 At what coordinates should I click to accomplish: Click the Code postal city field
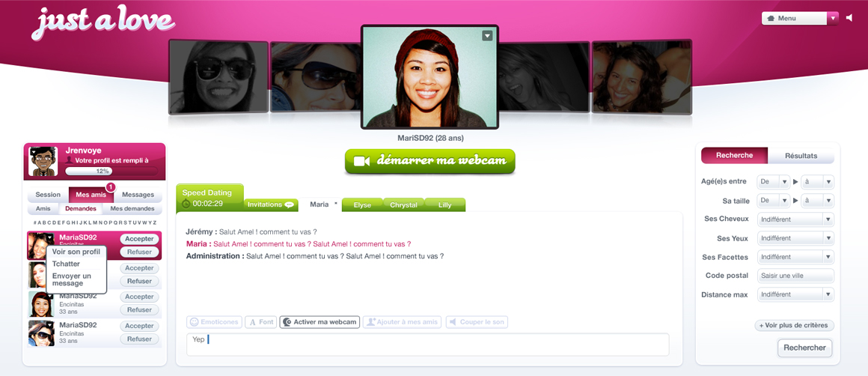coord(795,276)
